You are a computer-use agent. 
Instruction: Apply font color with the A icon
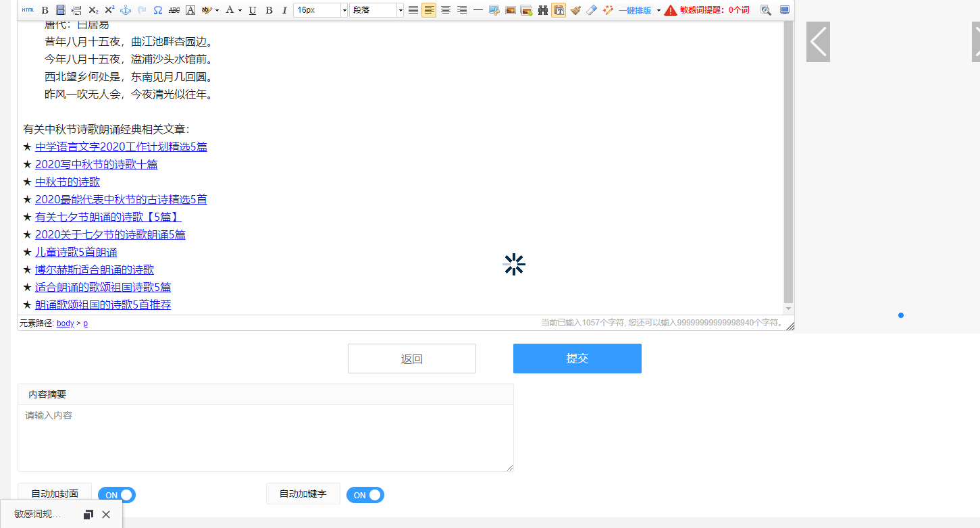tap(230, 10)
